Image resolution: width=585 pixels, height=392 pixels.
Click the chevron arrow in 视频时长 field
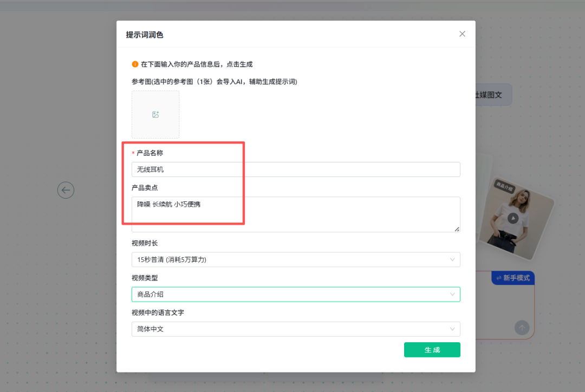pos(452,259)
